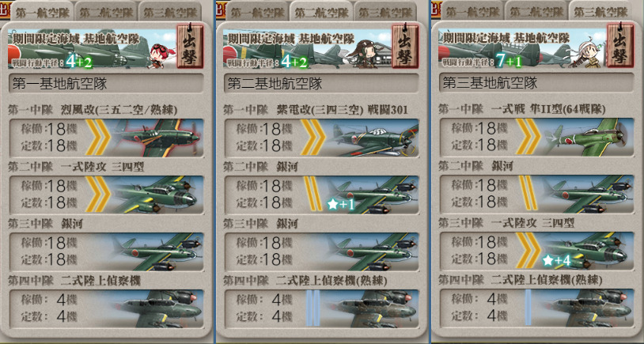Screen dimensions: 644x344
Task: Click the 紫電改(三四三空) 戦闘301 aircraft image
Action: tap(372, 138)
